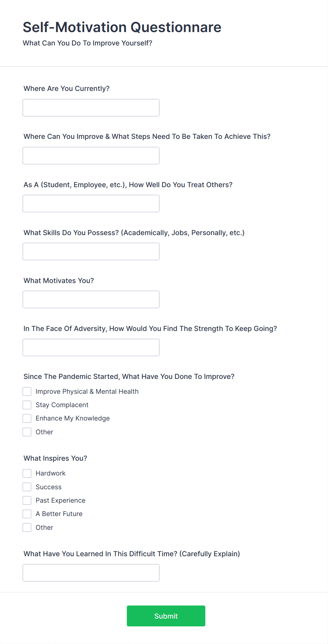Click the treat others answer box
Screen dimensions: 328x644
(x=91, y=203)
